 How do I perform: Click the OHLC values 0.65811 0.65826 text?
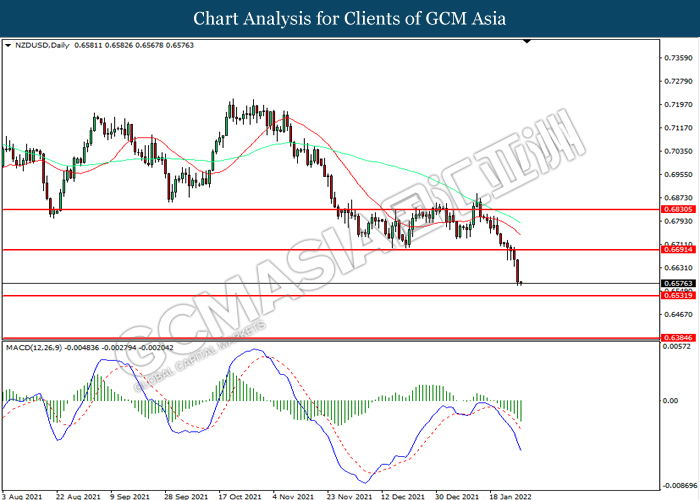point(104,45)
